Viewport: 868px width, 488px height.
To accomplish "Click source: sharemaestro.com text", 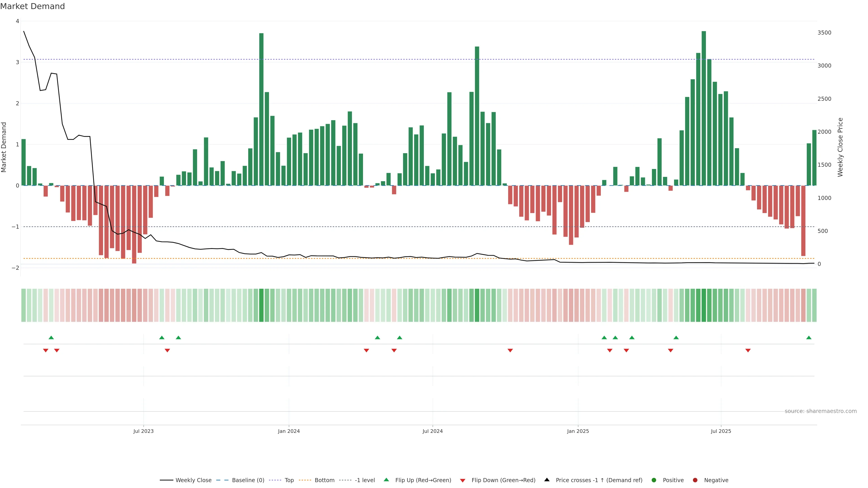I will click(x=821, y=411).
